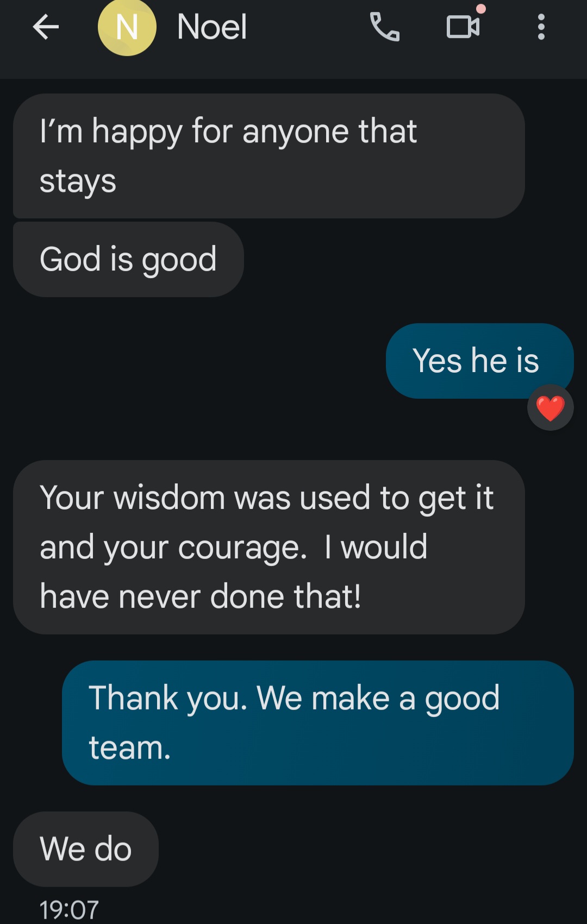Select the 'Yes he is' message bubble
The image size is (587, 924).
[479, 361]
